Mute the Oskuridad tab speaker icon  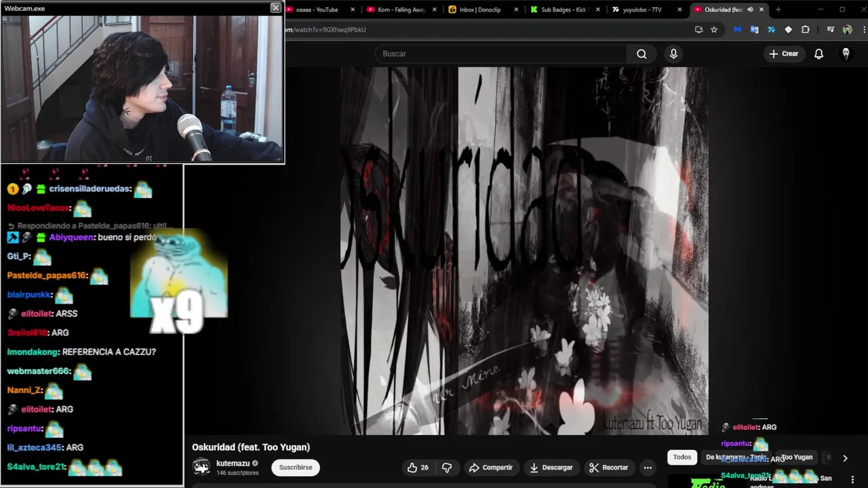(750, 9)
